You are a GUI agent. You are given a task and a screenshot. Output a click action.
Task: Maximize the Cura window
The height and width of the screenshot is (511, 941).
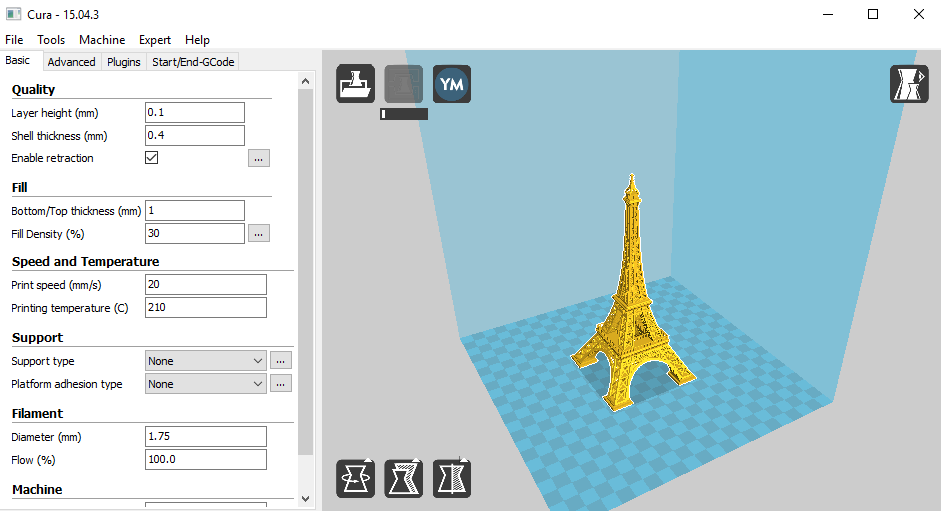pyautogui.click(x=873, y=14)
